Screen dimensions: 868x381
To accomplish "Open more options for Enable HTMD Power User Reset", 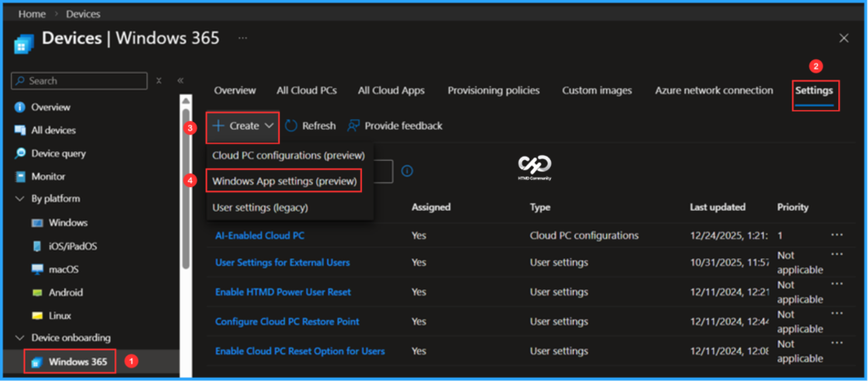I will (x=837, y=284).
